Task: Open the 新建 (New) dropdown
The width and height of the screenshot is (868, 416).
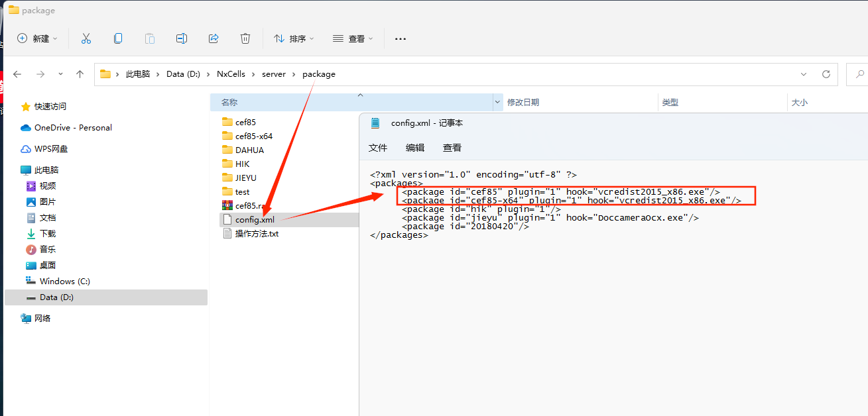Action: [x=37, y=38]
